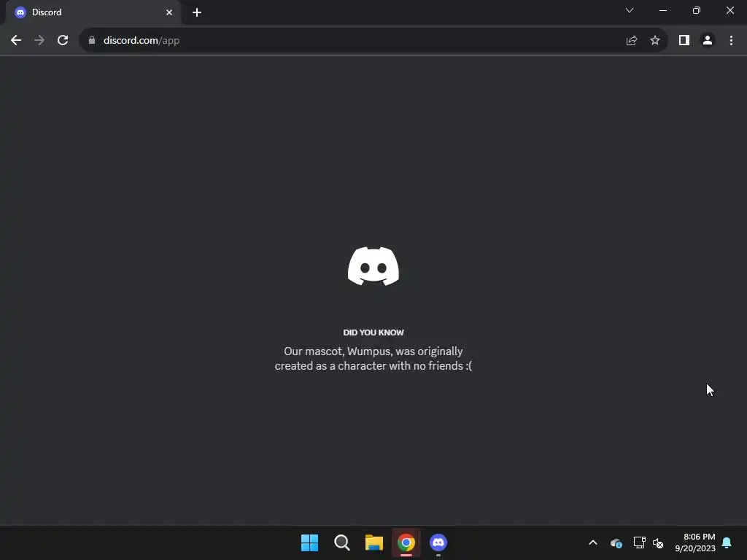
Task: Show hidden system tray icons
Action: point(593,542)
